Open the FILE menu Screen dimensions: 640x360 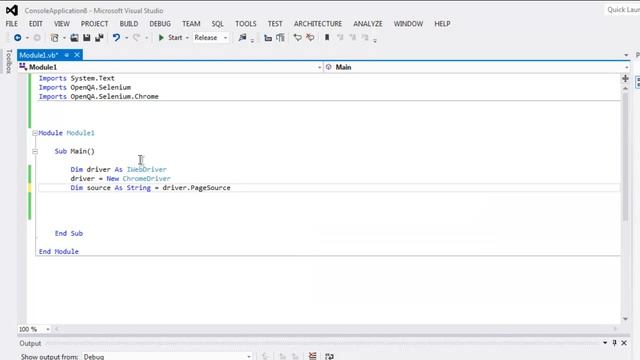[11, 24]
